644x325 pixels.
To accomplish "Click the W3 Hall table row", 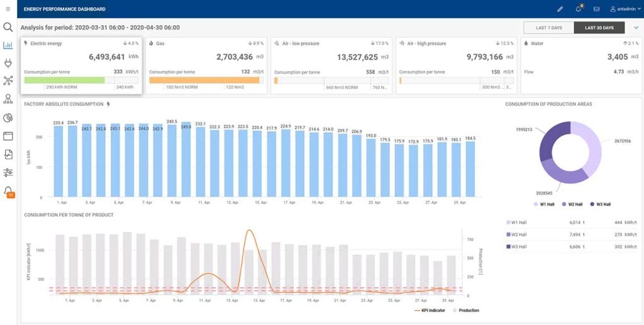I will point(571,246).
